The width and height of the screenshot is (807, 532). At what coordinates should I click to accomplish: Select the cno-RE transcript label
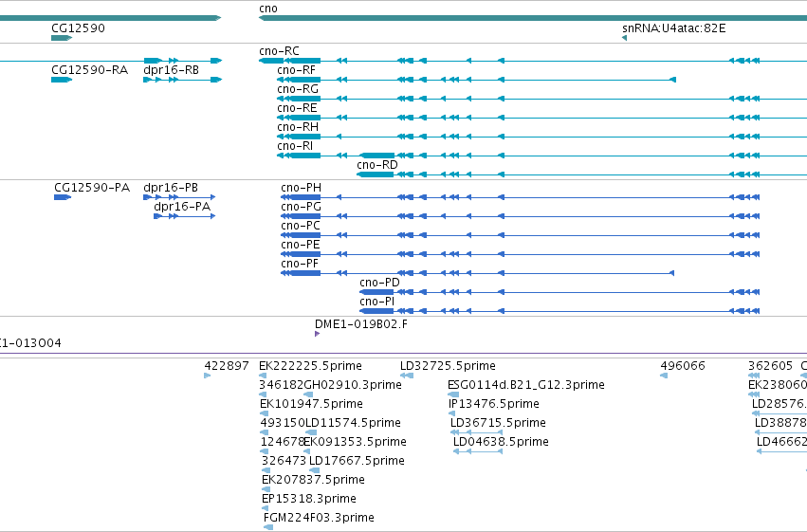click(x=297, y=108)
